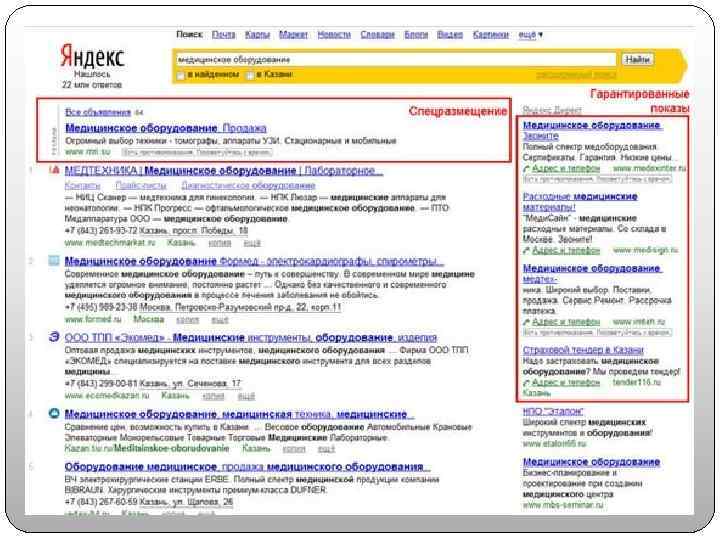Open the Прайс-листы sitelink

tap(141, 186)
